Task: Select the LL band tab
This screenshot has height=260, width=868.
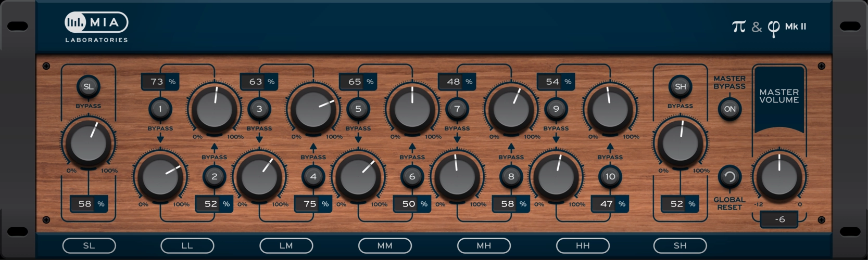Action: (x=187, y=245)
